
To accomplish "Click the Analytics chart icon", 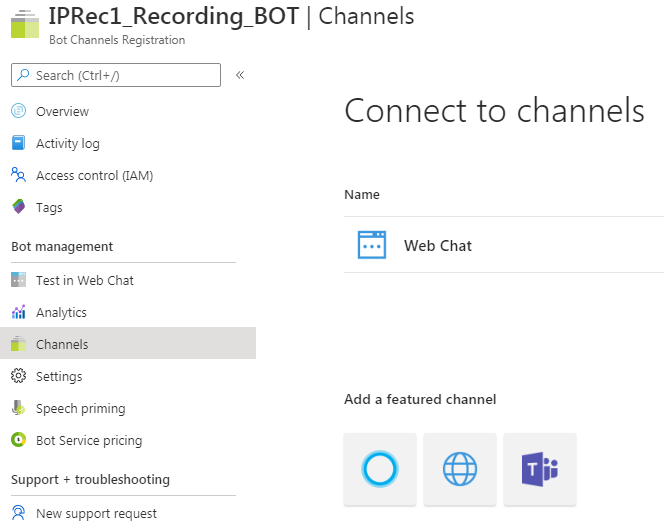I will 19,312.
